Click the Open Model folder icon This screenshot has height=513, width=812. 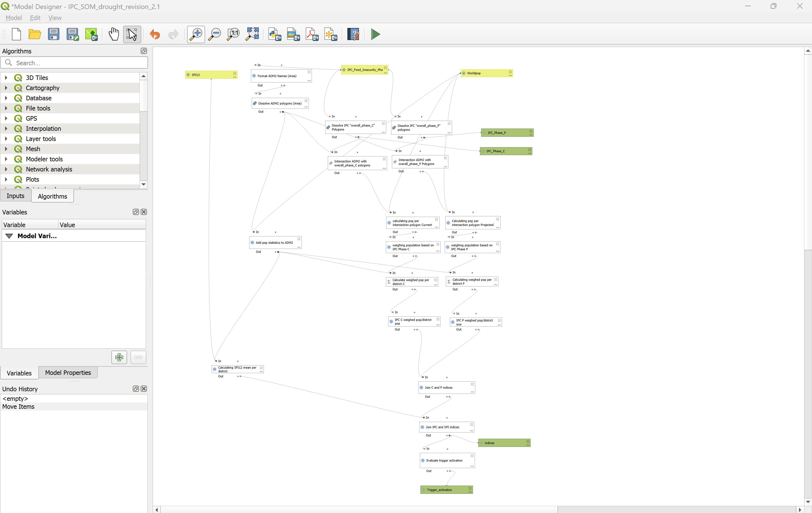point(35,34)
